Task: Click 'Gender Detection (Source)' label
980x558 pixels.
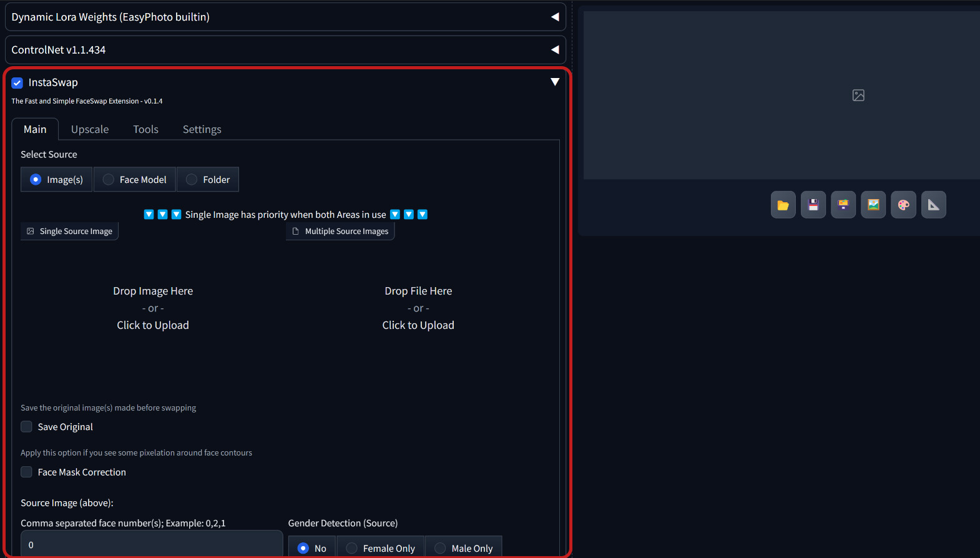Action: point(343,523)
